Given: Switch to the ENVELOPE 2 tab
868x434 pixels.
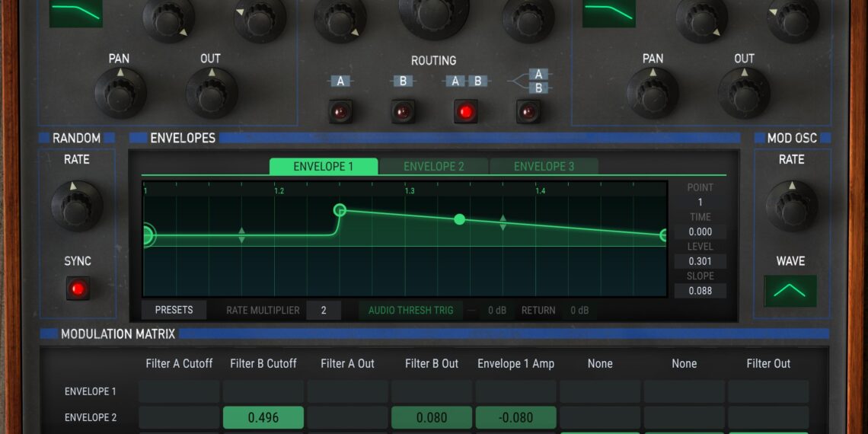Looking at the screenshot, I should point(433,167).
